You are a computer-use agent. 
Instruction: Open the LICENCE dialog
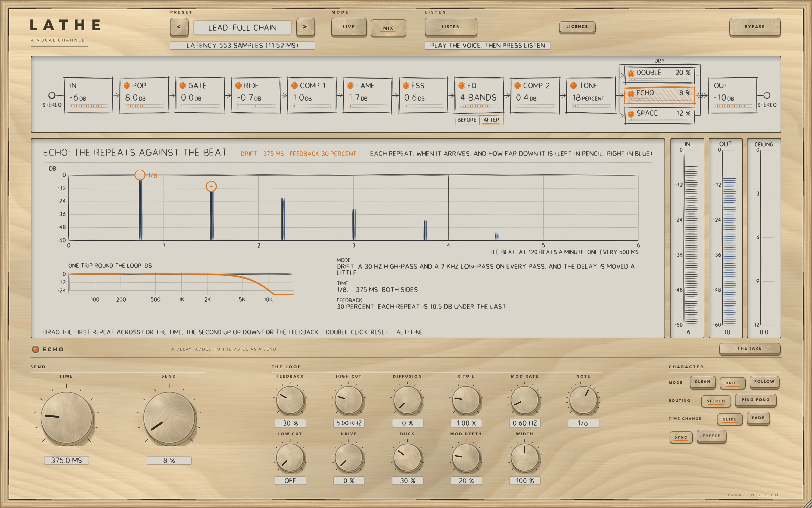pyautogui.click(x=577, y=27)
